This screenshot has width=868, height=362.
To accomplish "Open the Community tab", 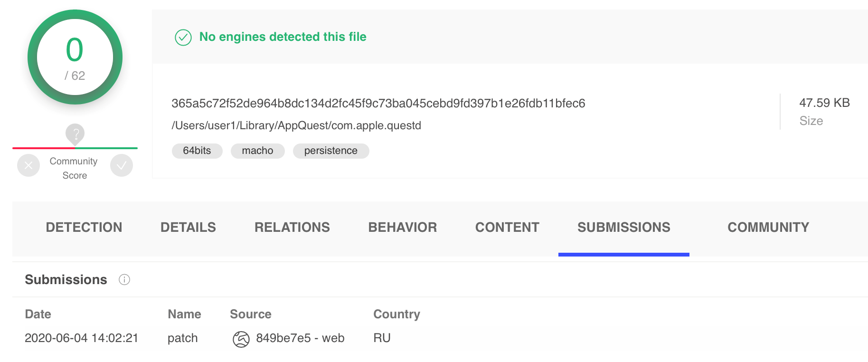I will pyautogui.click(x=768, y=228).
